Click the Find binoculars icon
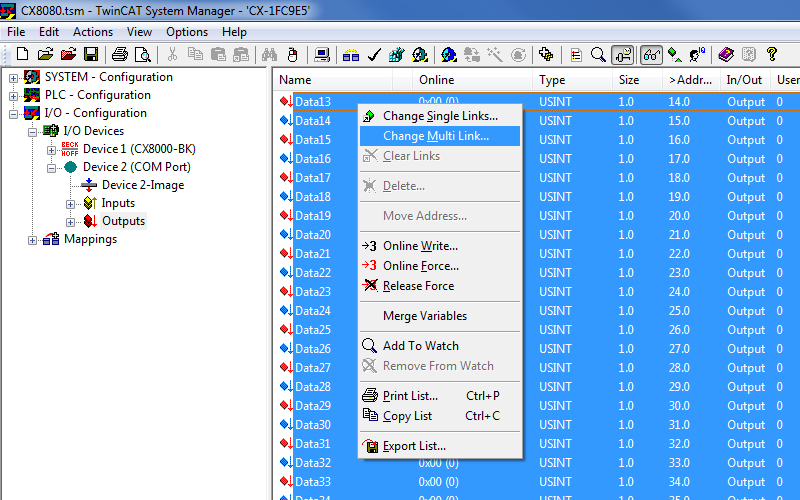The width and height of the screenshot is (800, 500). coord(269,54)
